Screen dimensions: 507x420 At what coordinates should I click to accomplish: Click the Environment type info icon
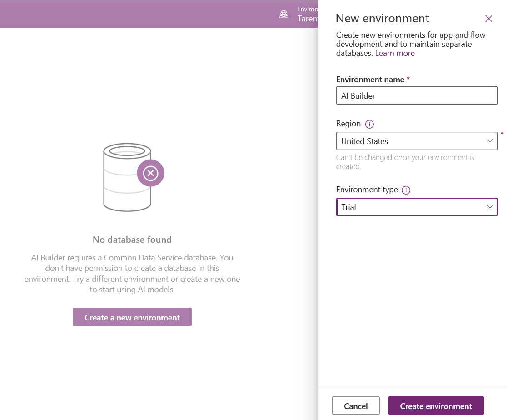pos(406,190)
